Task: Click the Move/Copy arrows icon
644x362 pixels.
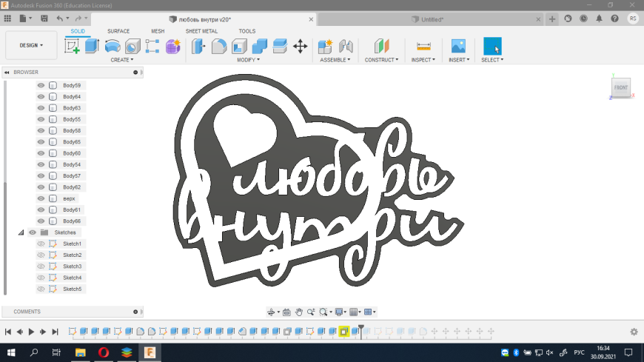Action: [301, 47]
